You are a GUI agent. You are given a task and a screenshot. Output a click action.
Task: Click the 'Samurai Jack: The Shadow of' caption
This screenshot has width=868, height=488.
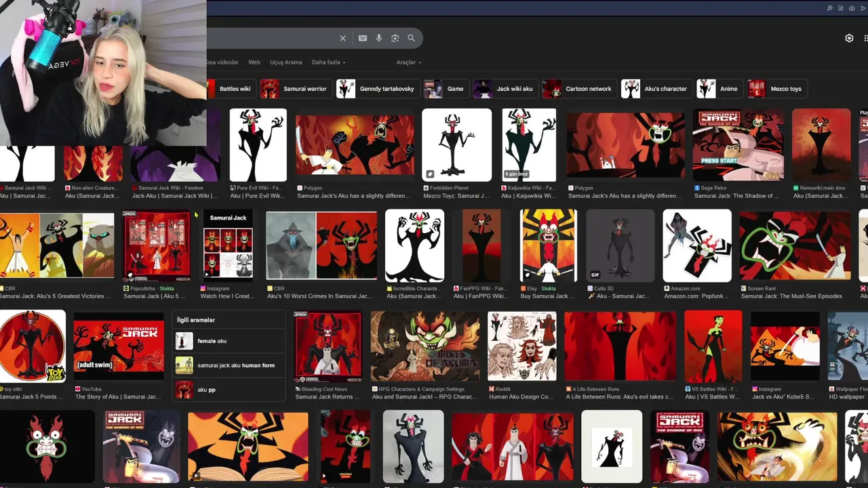tap(736, 196)
